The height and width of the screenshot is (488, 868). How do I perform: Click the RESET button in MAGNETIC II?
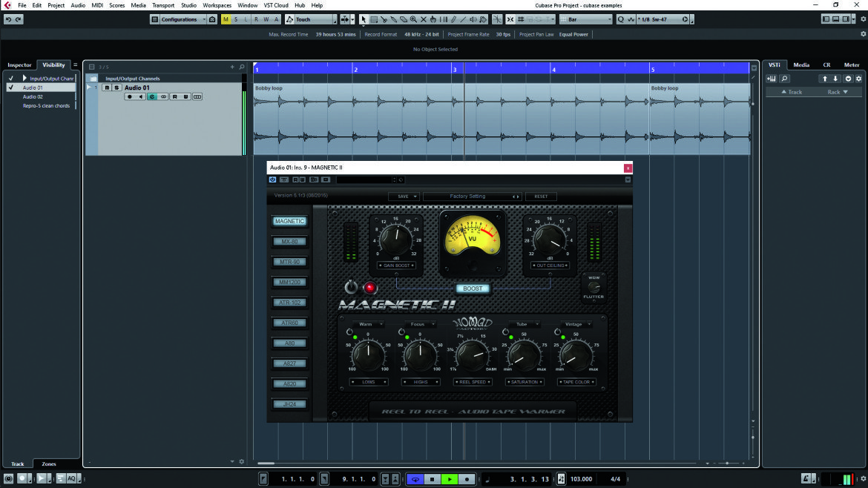point(541,197)
